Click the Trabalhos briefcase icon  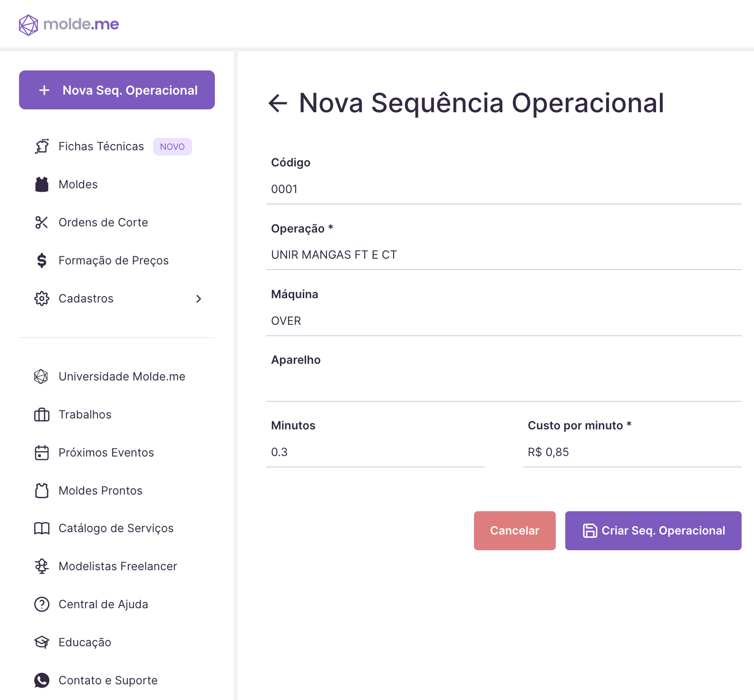42,415
